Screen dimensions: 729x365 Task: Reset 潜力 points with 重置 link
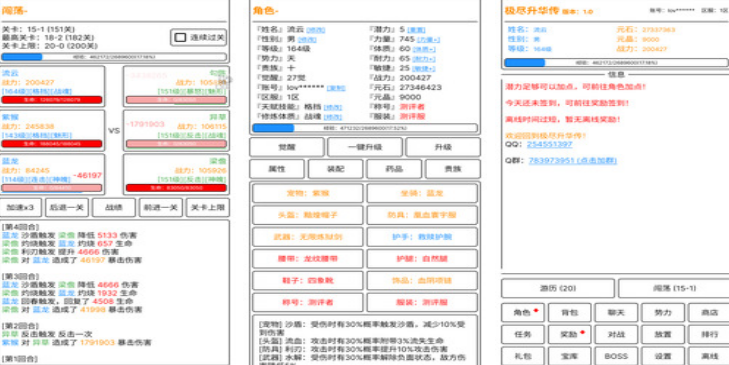click(416, 29)
